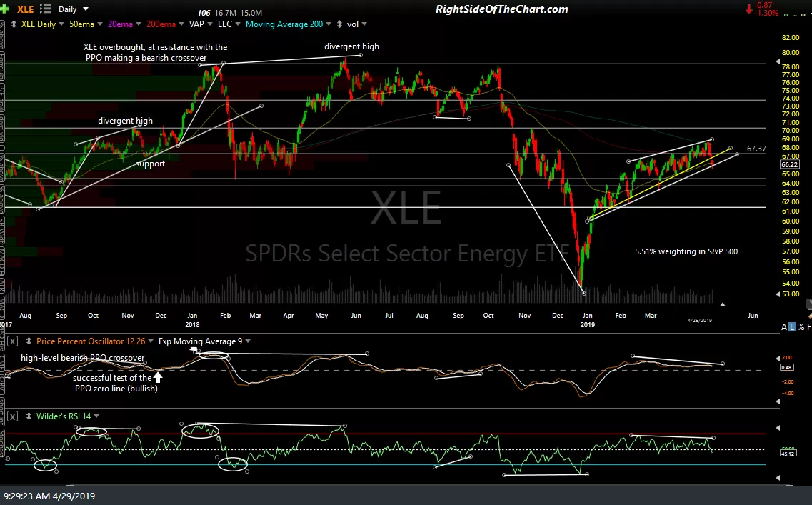Open the 50ema study dropdown
The height and width of the screenshot is (505, 812).
coord(99,24)
